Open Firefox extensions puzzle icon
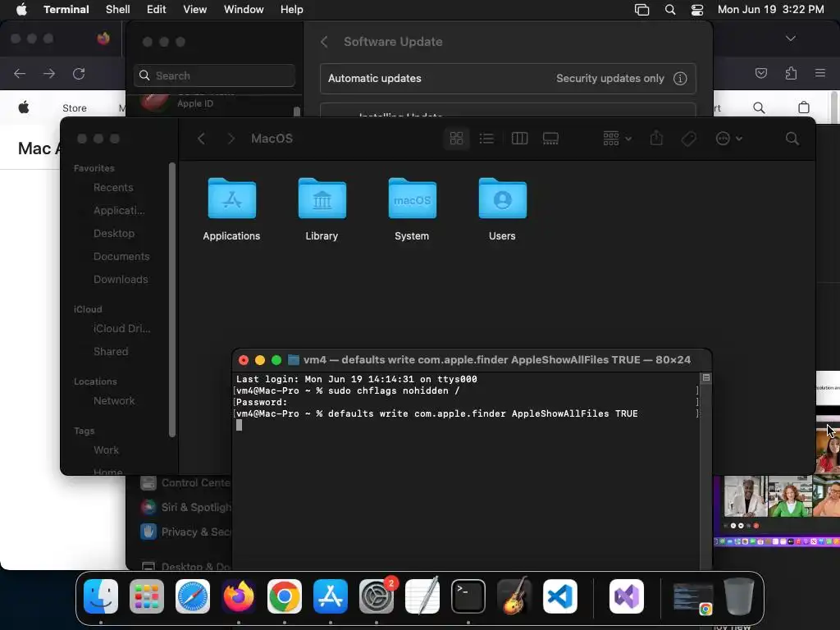This screenshot has height=630, width=840. [791, 73]
